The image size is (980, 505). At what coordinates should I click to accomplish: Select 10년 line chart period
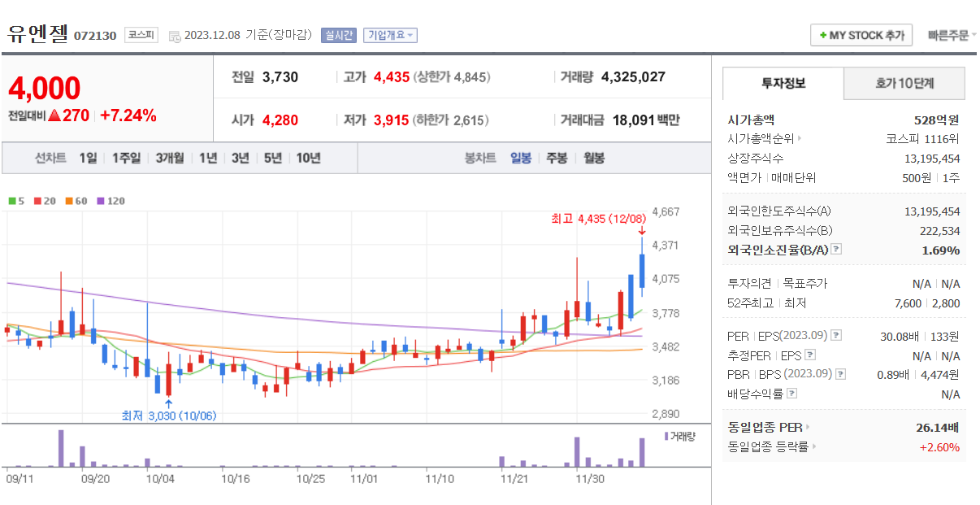(308, 158)
